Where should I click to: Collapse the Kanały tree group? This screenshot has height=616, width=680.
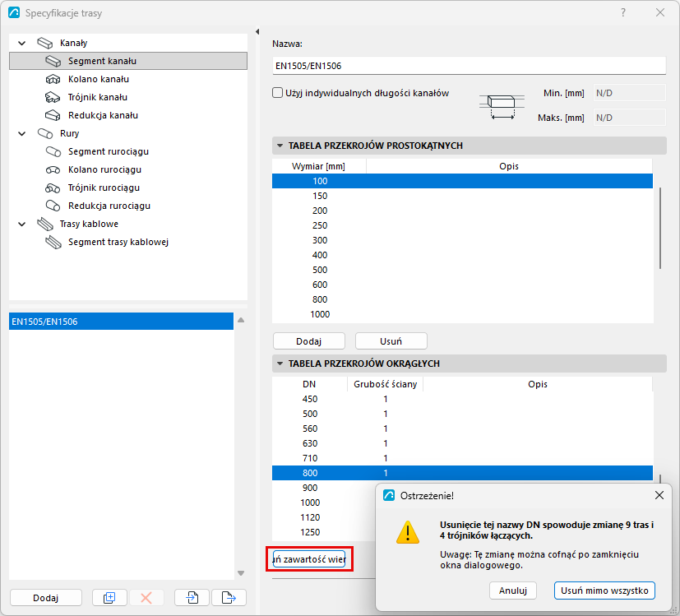click(x=21, y=43)
